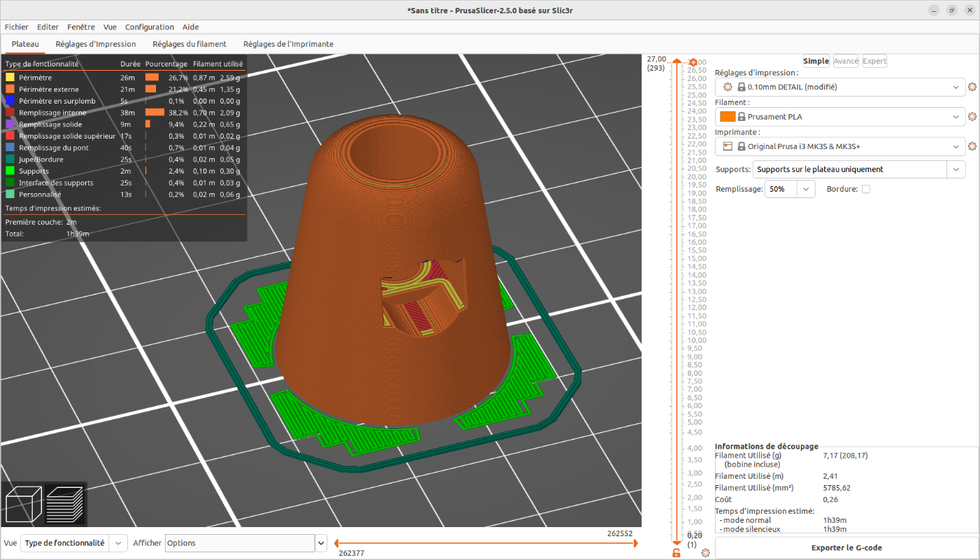Switch to Expert mode
Image resolution: width=980 pixels, height=560 pixels.
coord(874,61)
